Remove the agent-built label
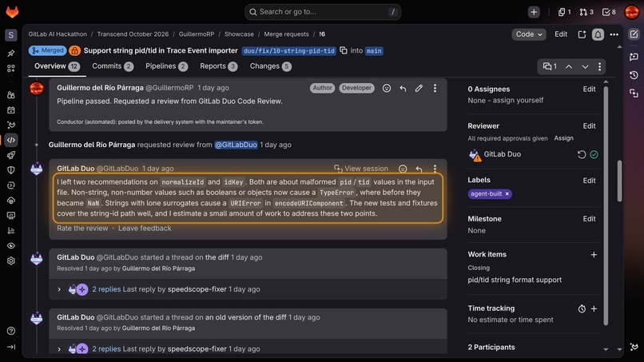This screenshot has height=362, width=644. coord(507,193)
